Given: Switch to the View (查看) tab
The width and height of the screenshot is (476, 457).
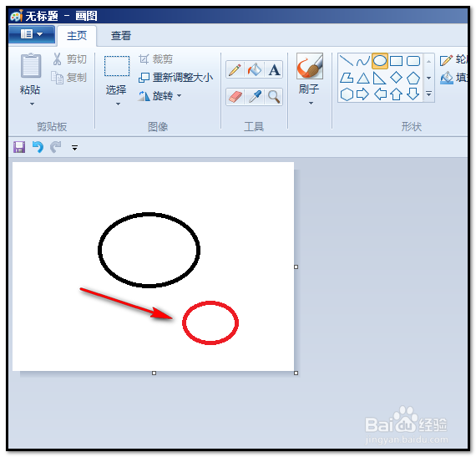Looking at the screenshot, I should coord(121,36).
